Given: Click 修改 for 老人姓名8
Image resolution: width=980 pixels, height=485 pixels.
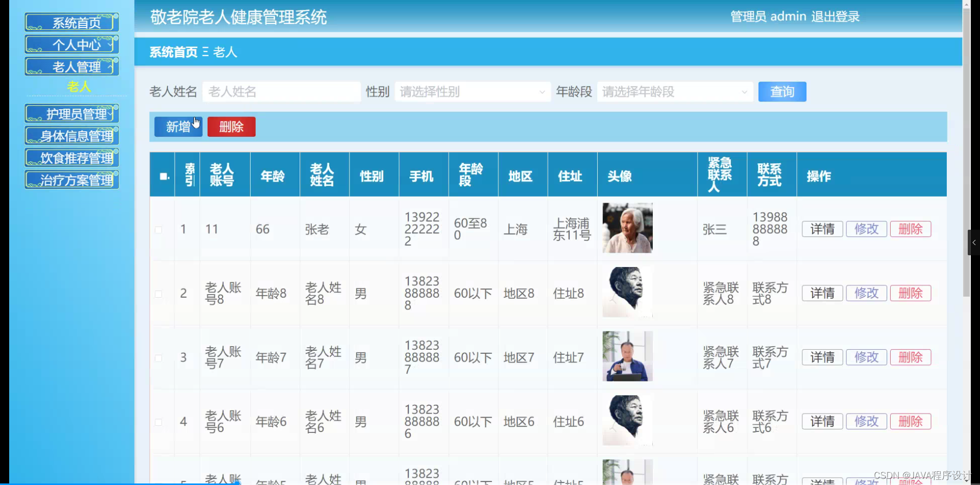Looking at the screenshot, I should [x=866, y=293].
